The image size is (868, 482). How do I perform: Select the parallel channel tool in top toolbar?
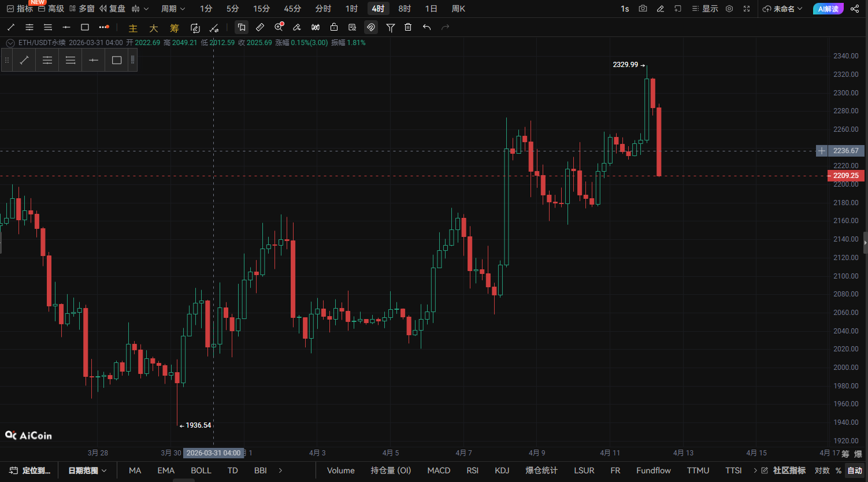(29, 27)
